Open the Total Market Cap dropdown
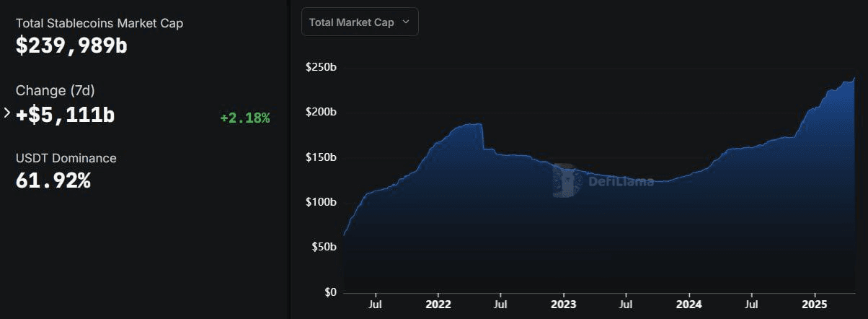 tap(360, 22)
